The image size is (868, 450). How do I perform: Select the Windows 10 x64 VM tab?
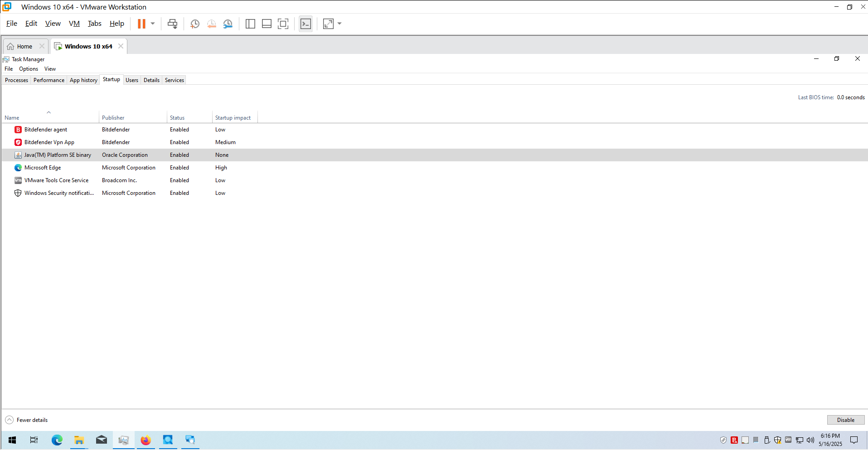pyautogui.click(x=88, y=46)
